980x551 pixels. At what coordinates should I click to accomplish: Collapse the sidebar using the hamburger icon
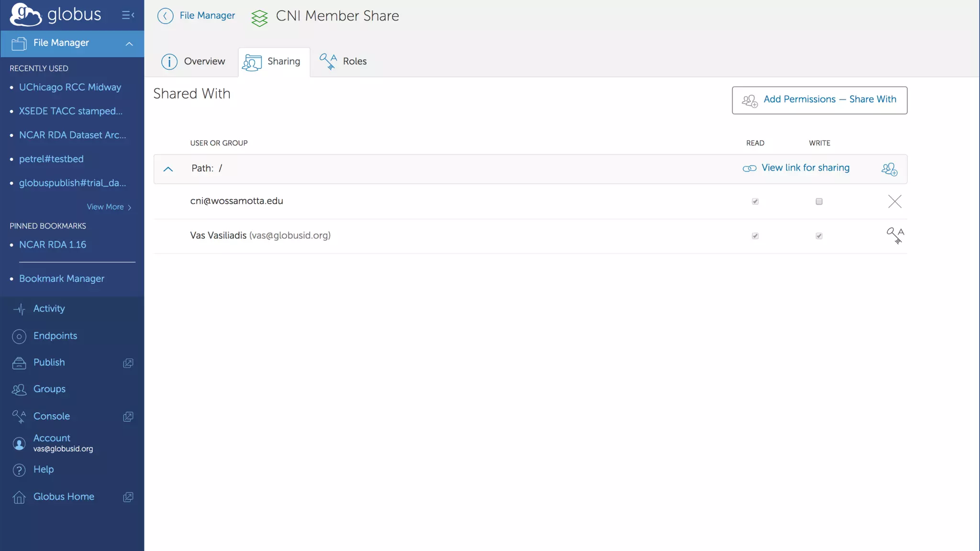pos(128,15)
